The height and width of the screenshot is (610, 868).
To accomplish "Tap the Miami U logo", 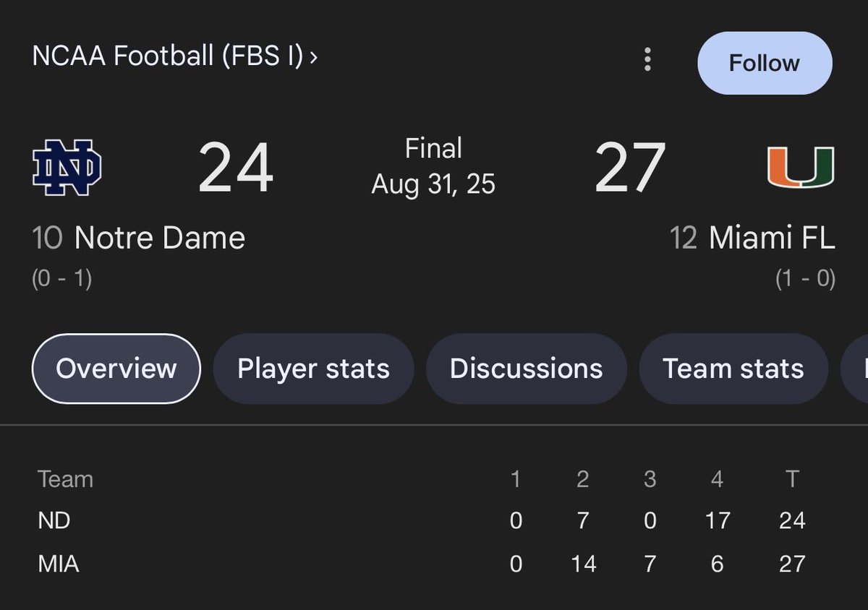I will click(801, 167).
